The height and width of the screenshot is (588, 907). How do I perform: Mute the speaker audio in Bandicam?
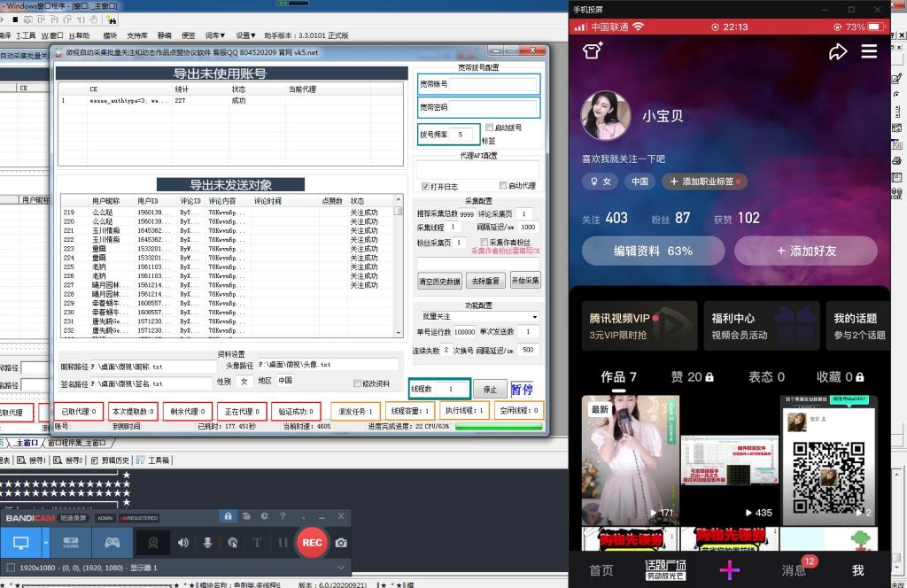pos(183,543)
